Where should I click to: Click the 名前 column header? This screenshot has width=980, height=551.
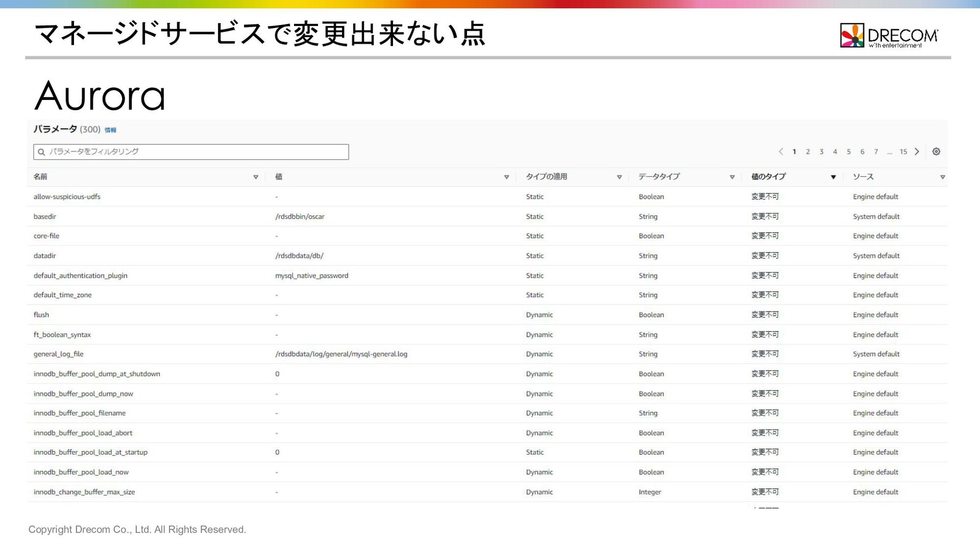tap(40, 177)
